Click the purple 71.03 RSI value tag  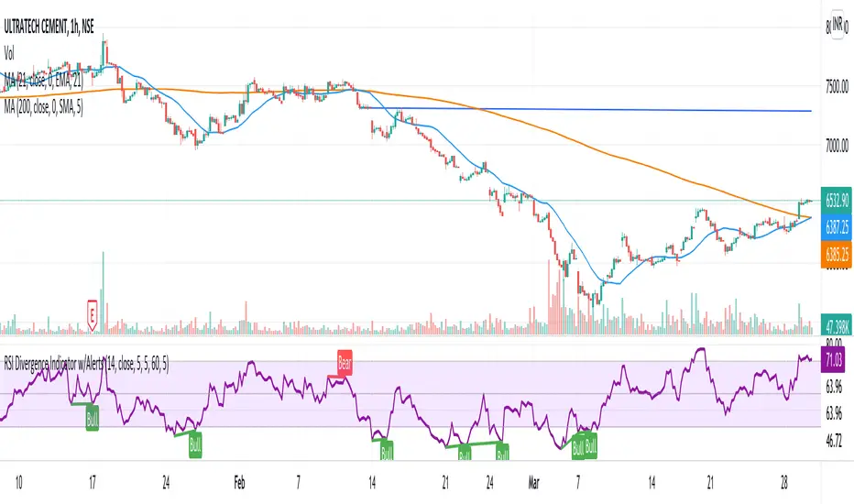click(833, 360)
